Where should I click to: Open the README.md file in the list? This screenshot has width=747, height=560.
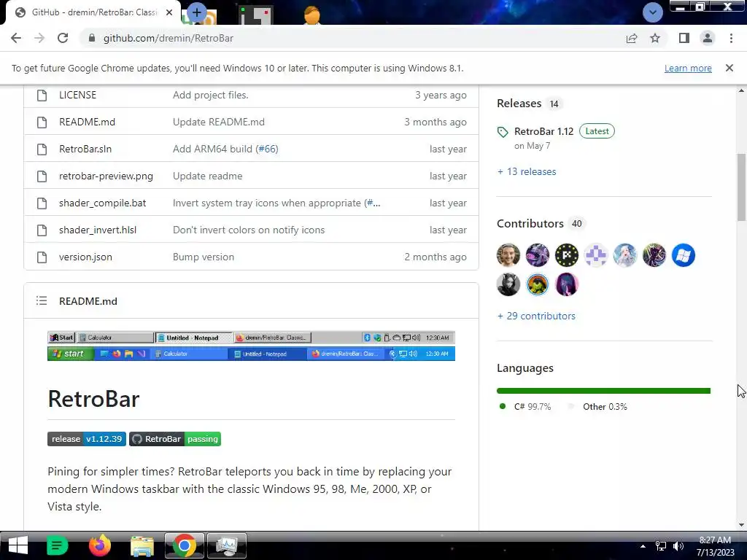click(88, 122)
